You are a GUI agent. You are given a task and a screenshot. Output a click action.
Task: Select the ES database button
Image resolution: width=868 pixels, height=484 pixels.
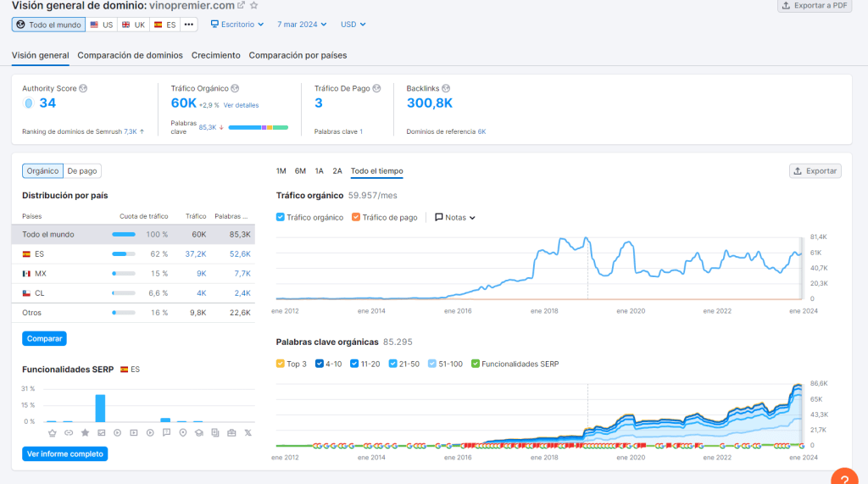click(165, 25)
